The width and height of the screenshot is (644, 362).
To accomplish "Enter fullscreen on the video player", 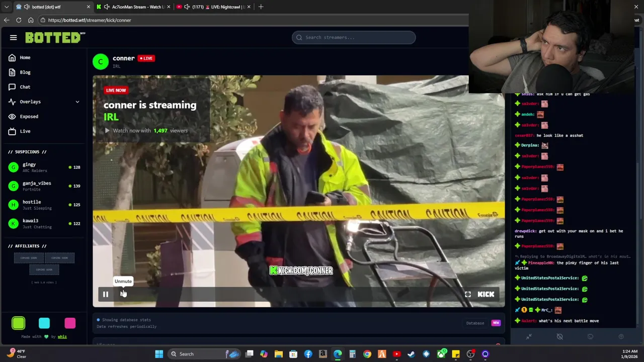I will pyautogui.click(x=468, y=295).
